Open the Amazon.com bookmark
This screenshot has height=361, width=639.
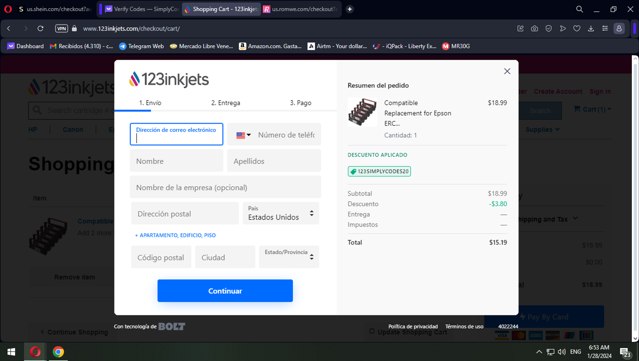click(x=270, y=46)
